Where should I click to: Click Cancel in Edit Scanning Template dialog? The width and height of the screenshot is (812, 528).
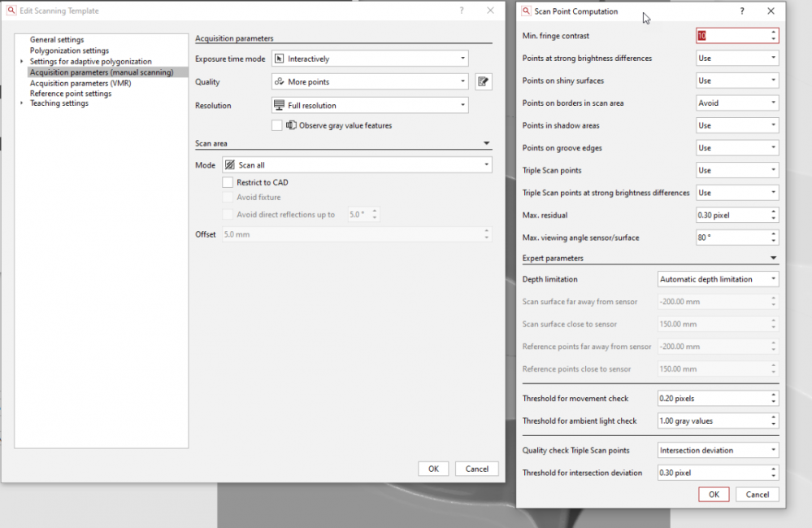coord(477,469)
